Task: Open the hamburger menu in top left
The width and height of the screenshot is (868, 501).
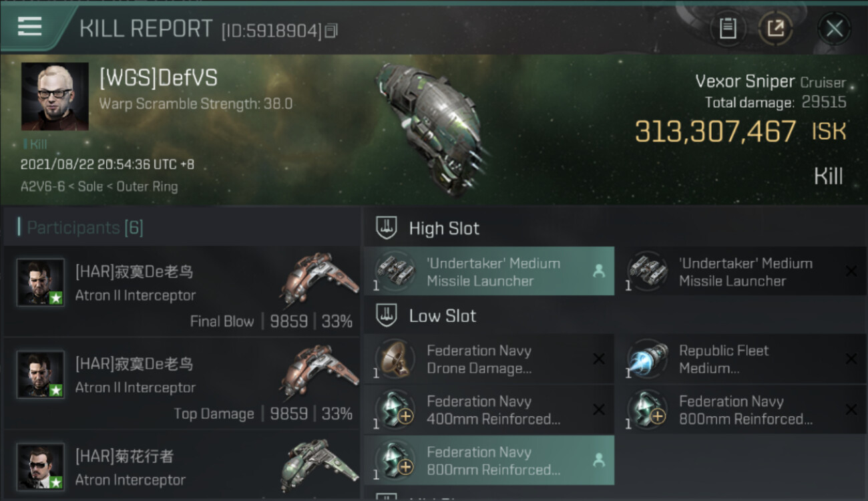Action: pos(29,27)
